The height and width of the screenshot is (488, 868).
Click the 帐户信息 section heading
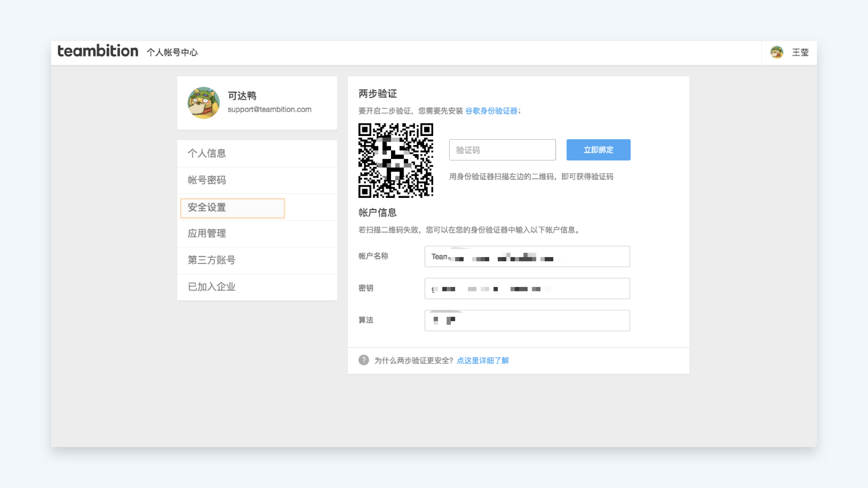click(x=377, y=212)
